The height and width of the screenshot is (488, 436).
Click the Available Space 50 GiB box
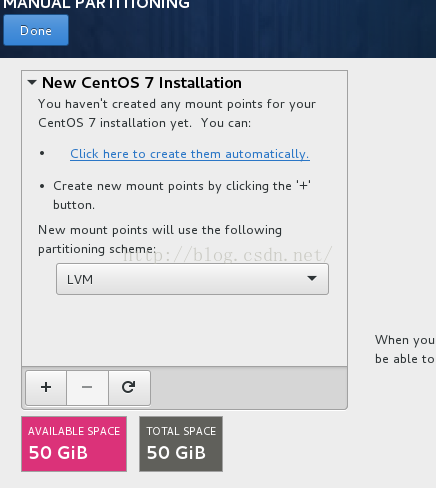pyautogui.click(x=74, y=444)
